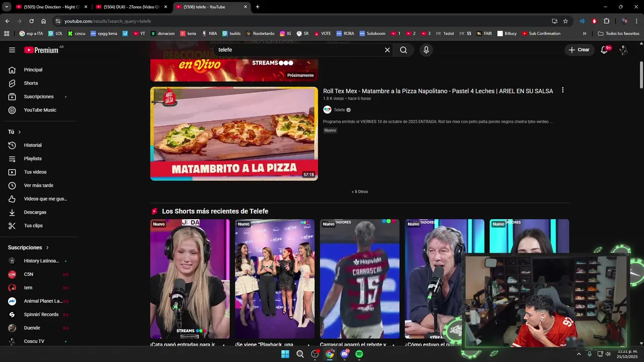Viewport: 644px width, 362px height.
Task: Go back to previous page in Chrome
Action: pos(7,21)
